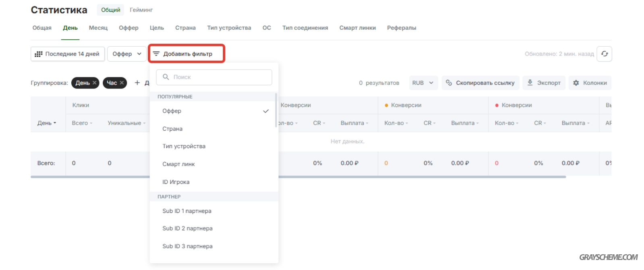This screenshot has height=270, width=644.
Task: Click the filter Поиск search field
Action: (214, 77)
